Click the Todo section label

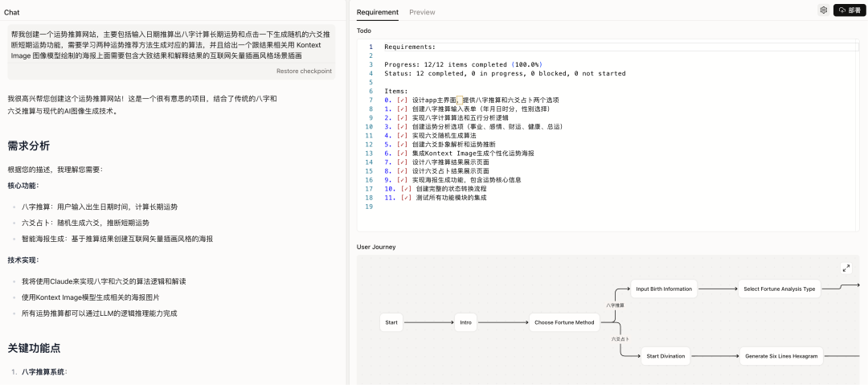click(364, 31)
